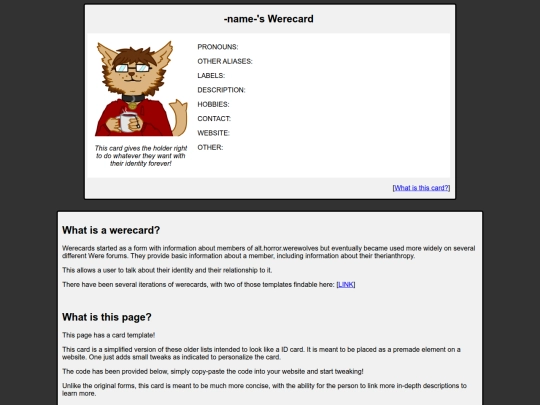Viewport: 540px width, 405px height.
Task: Click the glasses on the cat avatar
Action: click(133, 68)
